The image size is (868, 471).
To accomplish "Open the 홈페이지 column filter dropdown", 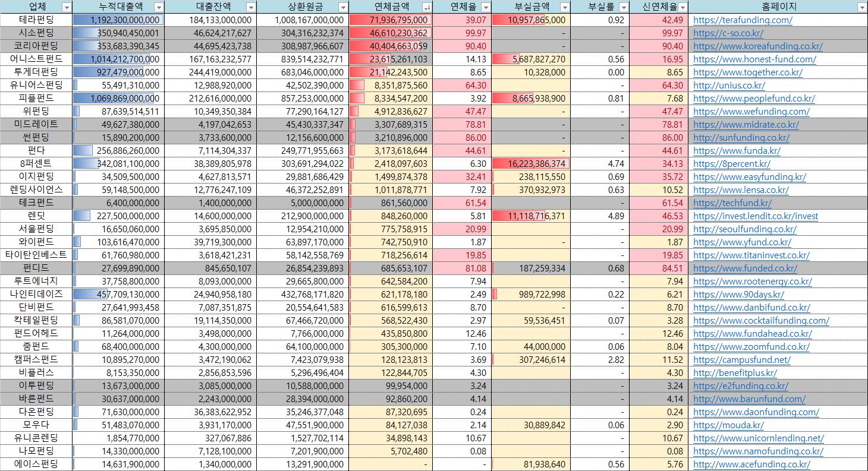I will coord(862,7).
